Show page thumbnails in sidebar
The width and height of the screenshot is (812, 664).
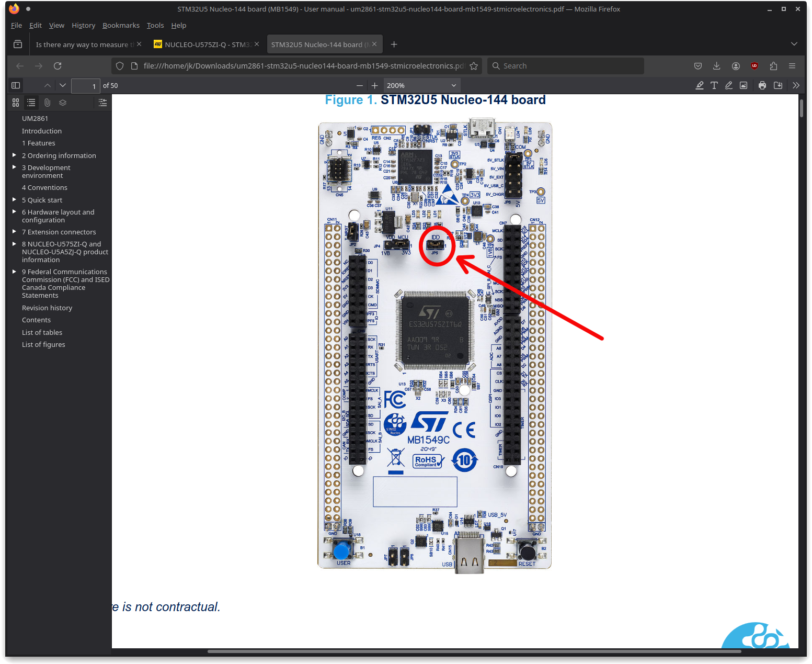pyautogui.click(x=15, y=103)
